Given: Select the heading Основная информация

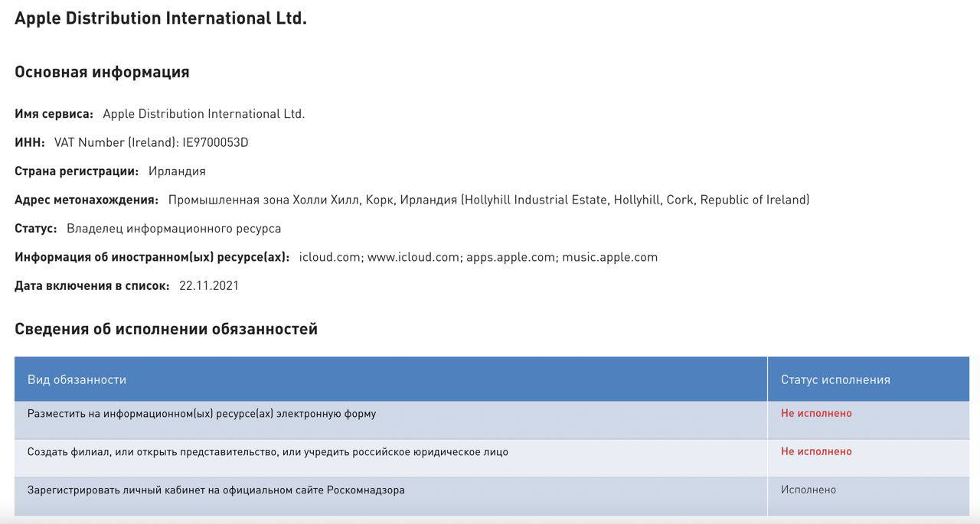Looking at the screenshot, I should point(102,72).
